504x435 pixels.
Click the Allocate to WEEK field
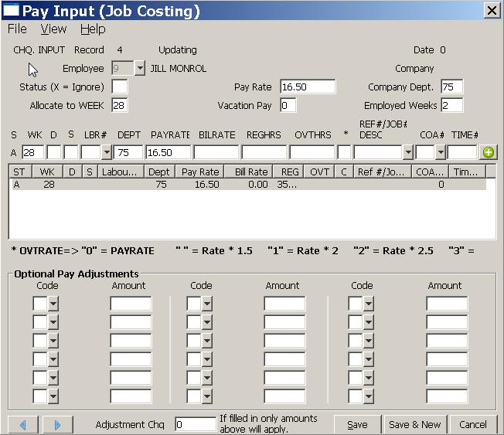(x=120, y=105)
